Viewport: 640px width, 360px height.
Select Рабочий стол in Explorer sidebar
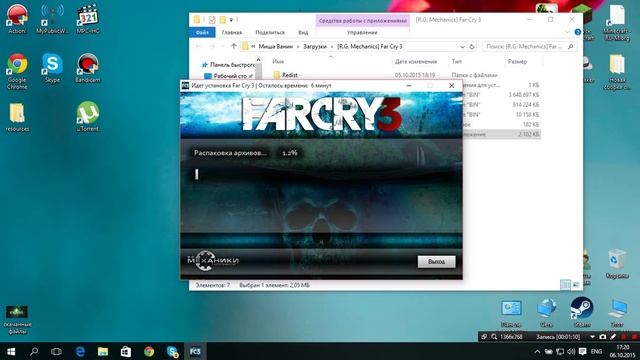click(229, 76)
